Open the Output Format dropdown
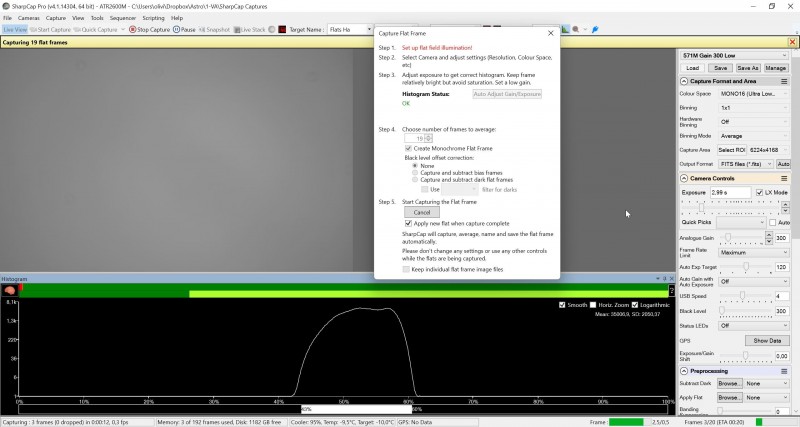The width and height of the screenshot is (800, 427). point(745,164)
